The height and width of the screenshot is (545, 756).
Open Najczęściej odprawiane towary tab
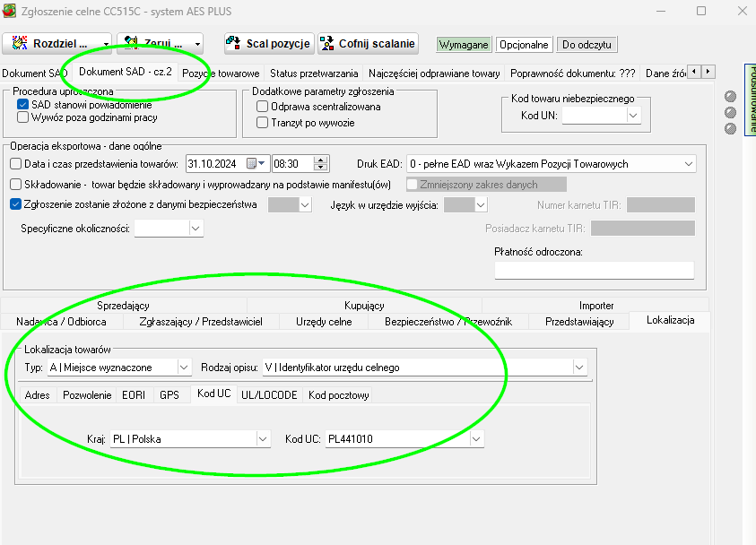pos(434,74)
